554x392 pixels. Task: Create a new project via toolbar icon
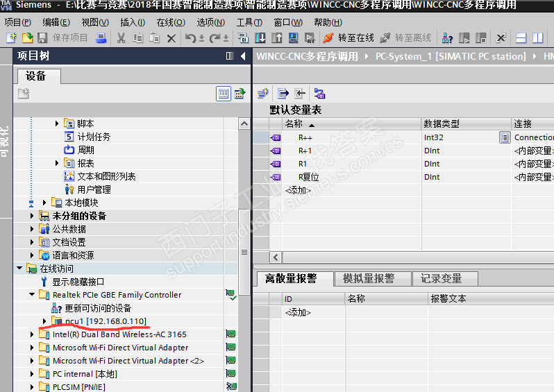click(x=11, y=37)
